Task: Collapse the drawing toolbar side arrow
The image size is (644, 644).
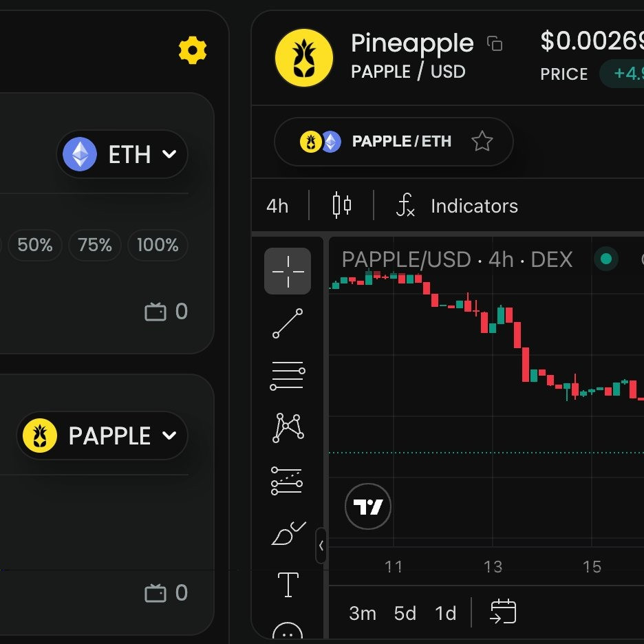Action: 321,546
